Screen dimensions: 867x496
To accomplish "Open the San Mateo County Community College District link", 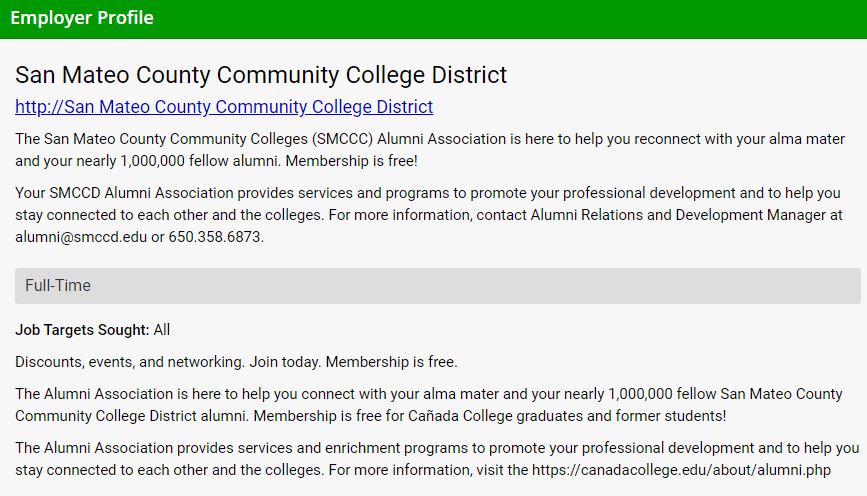I will pyautogui.click(x=224, y=107).
